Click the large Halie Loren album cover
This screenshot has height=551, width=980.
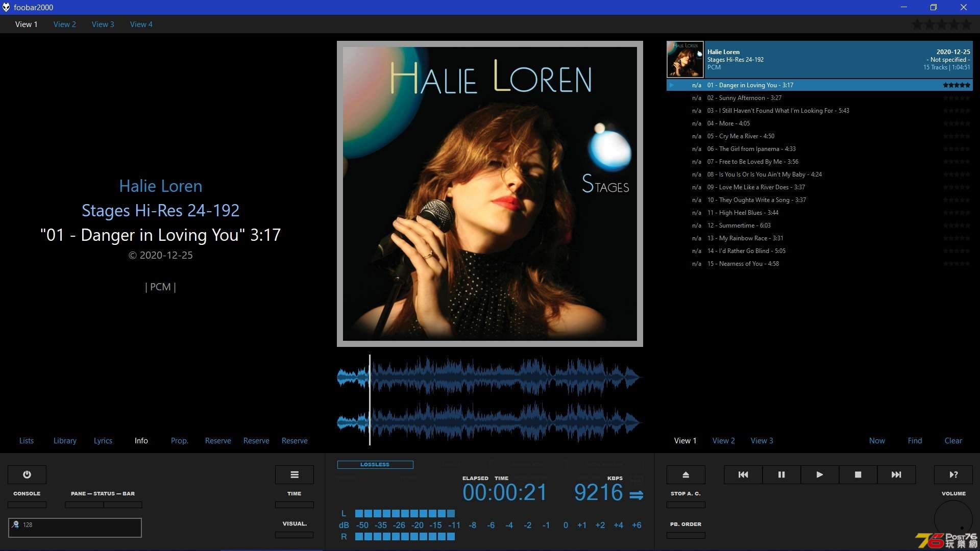coord(490,194)
